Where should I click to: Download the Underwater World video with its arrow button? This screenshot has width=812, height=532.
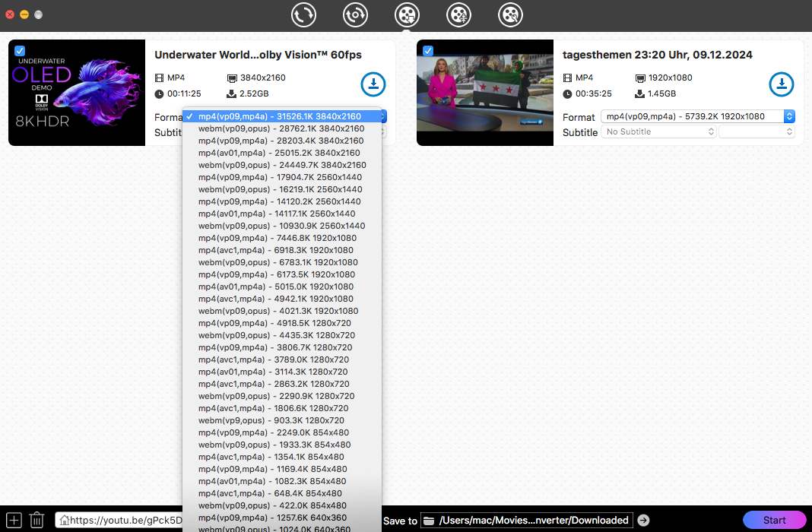tap(373, 84)
